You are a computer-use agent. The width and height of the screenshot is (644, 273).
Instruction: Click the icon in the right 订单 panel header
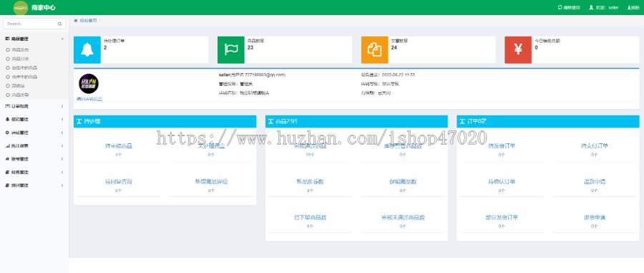tap(462, 121)
